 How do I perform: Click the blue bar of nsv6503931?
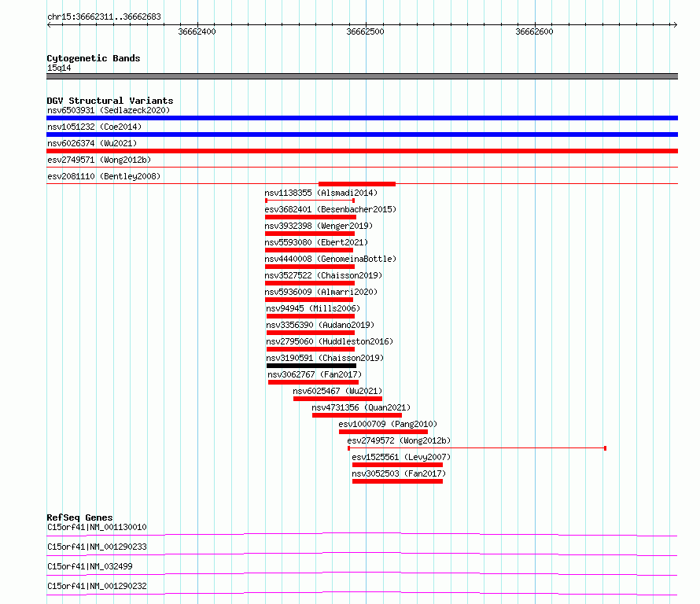[362, 118]
